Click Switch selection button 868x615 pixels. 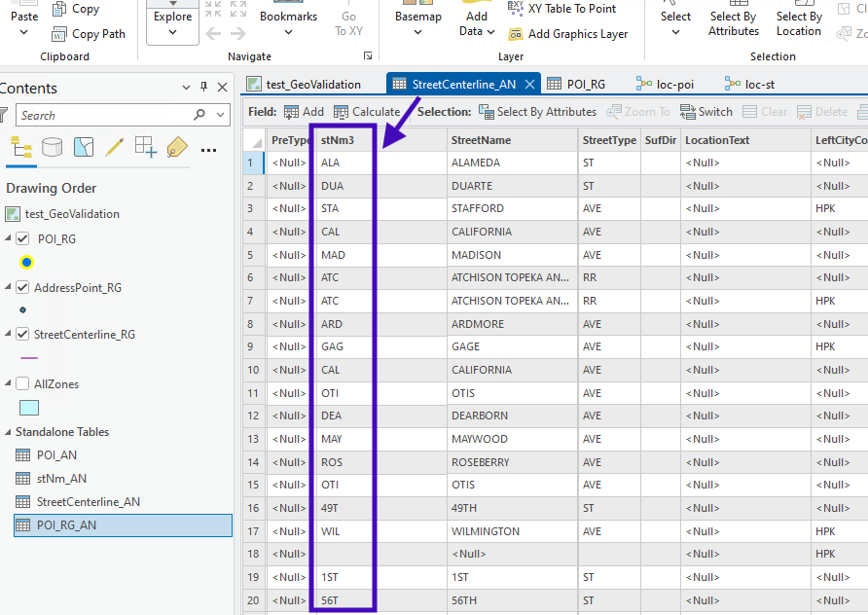click(706, 112)
